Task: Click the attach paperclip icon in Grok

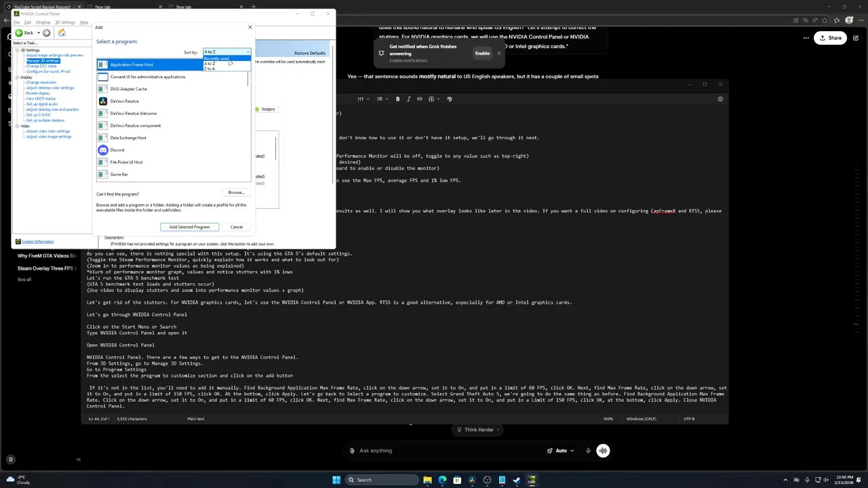Action: click(x=352, y=451)
